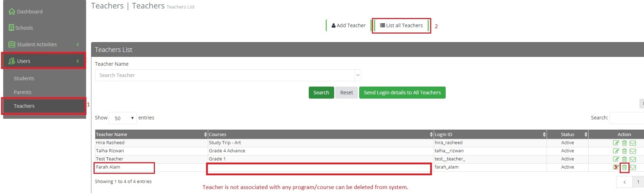Email login details to Farah Alam
The width and height of the screenshot is (644, 194).
[x=633, y=167]
